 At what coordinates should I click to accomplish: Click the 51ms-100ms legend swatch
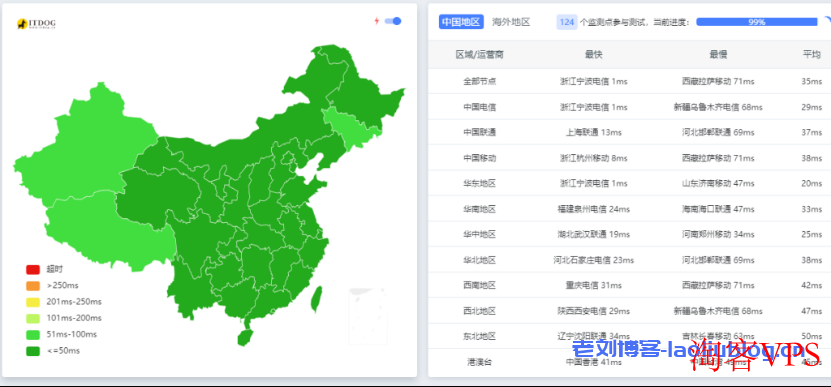pos(33,335)
